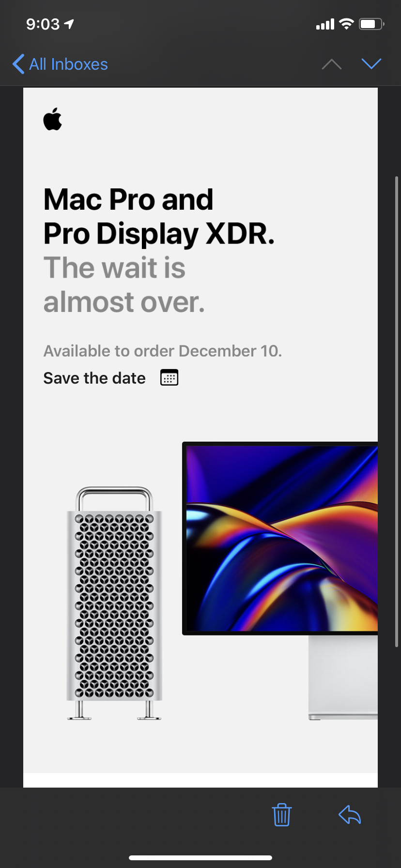Delete this email using trash icon

281,814
